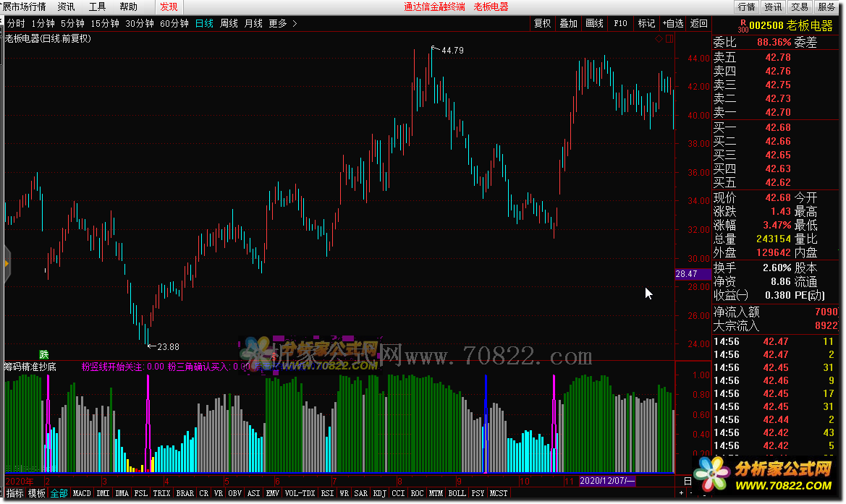Screen dimensions: 846x504
Task: Switch indicator to ROC
Action: click(417, 493)
